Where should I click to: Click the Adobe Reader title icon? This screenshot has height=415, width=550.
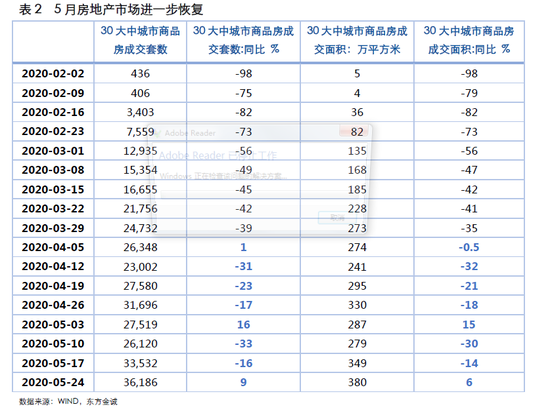[157, 133]
